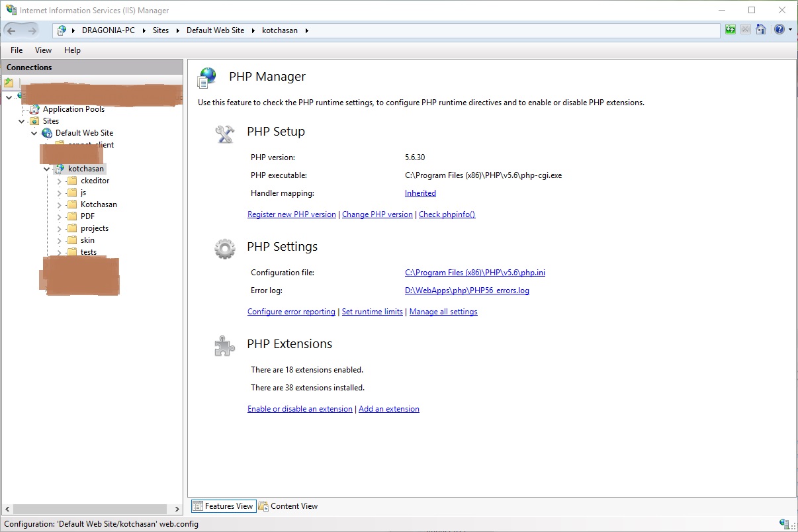Go forward with the navigation arrow
This screenshot has height=532, width=798.
click(32, 30)
